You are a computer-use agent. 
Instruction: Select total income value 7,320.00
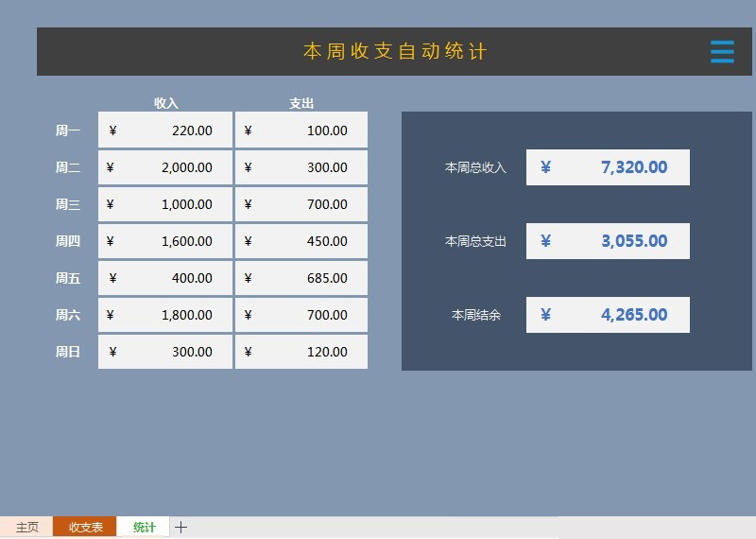[x=608, y=167]
